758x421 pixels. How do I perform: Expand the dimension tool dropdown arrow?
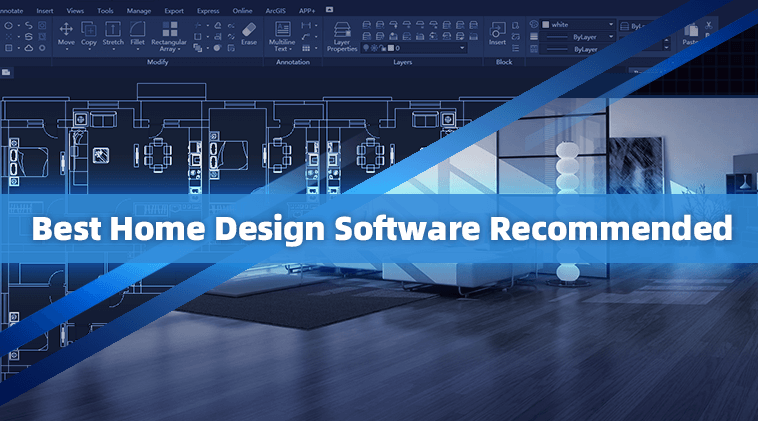[316, 25]
